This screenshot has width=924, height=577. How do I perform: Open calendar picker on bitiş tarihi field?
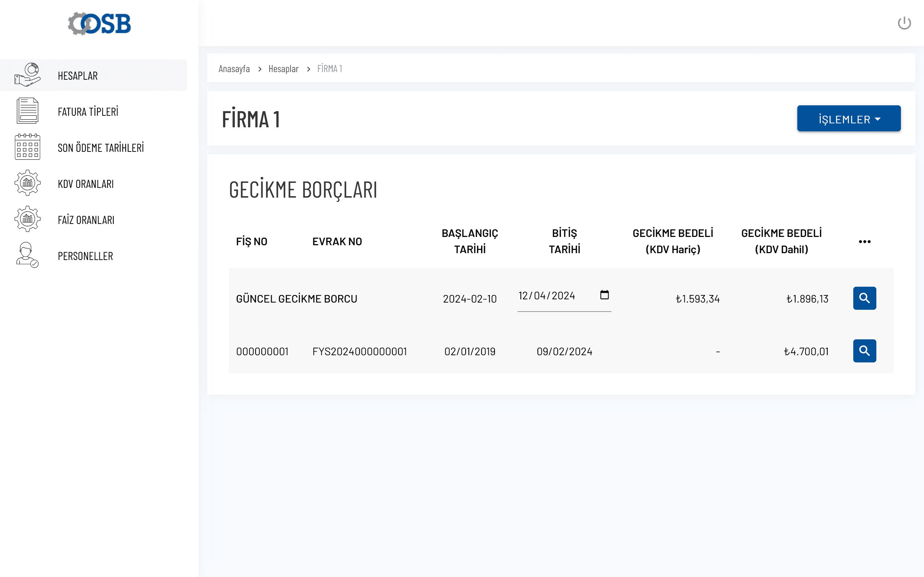click(x=604, y=295)
